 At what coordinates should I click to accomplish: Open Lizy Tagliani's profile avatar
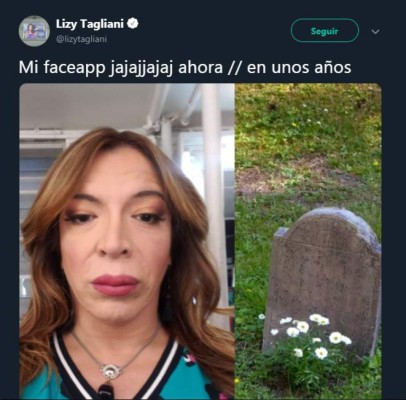pyautogui.click(x=34, y=31)
